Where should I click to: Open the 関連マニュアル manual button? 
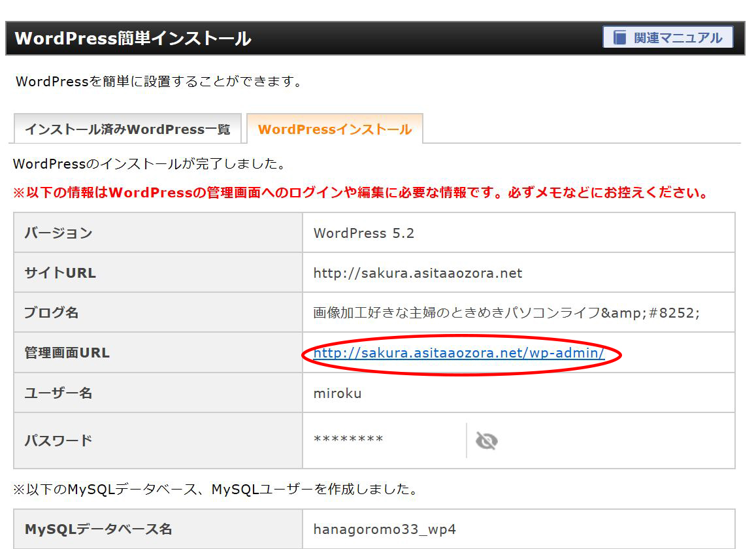(668, 37)
